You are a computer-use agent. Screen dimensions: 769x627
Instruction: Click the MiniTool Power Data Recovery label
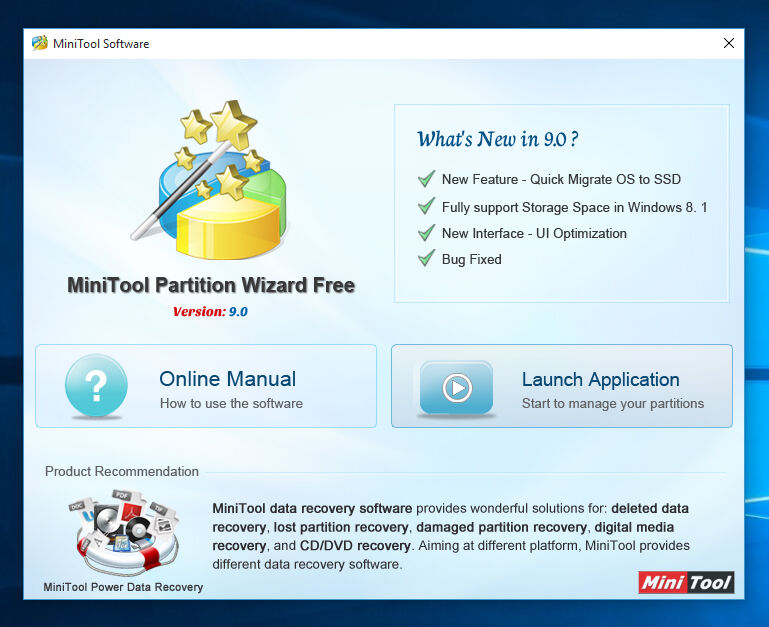point(123,587)
